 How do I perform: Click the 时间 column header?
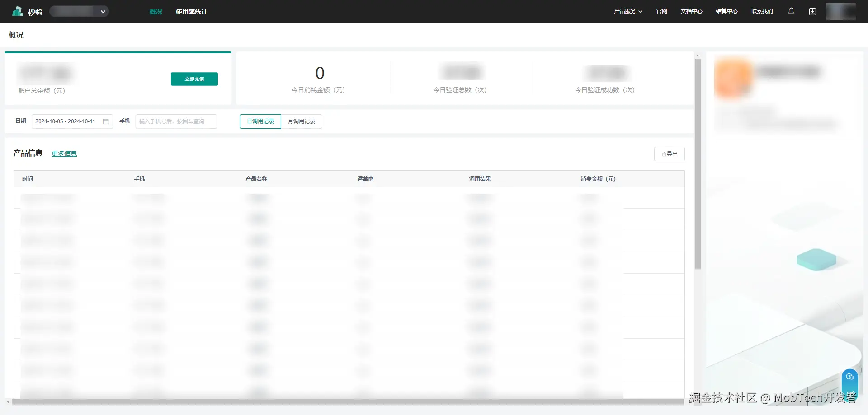coord(28,179)
